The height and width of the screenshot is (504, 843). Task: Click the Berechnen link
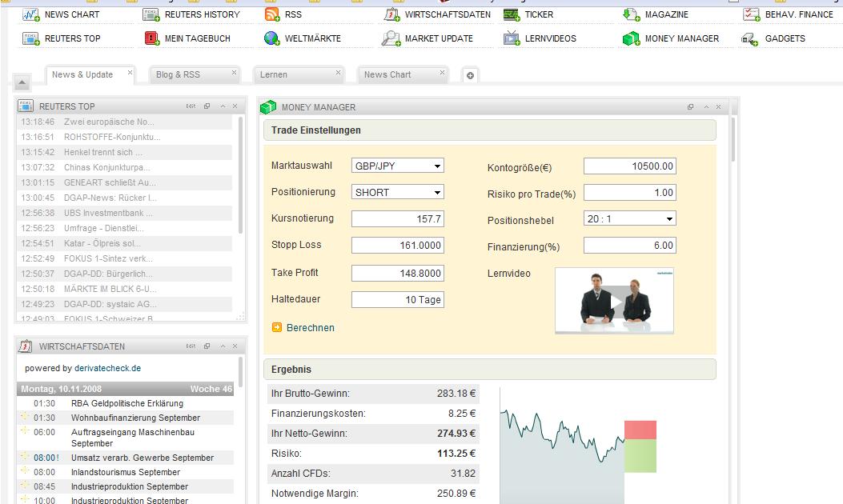coord(310,328)
